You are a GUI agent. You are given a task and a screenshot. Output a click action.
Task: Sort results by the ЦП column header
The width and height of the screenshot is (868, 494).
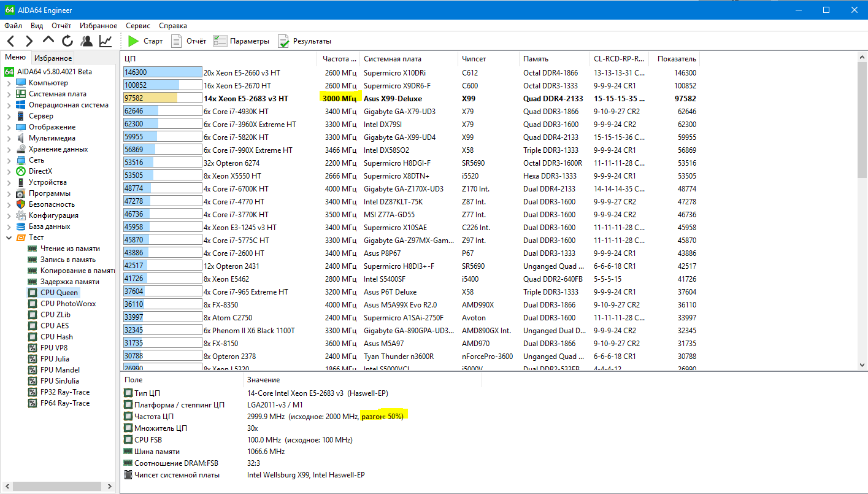[219, 59]
